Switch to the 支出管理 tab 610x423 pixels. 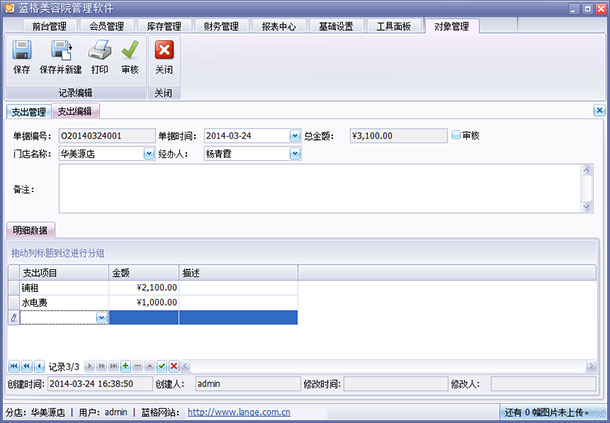click(29, 112)
